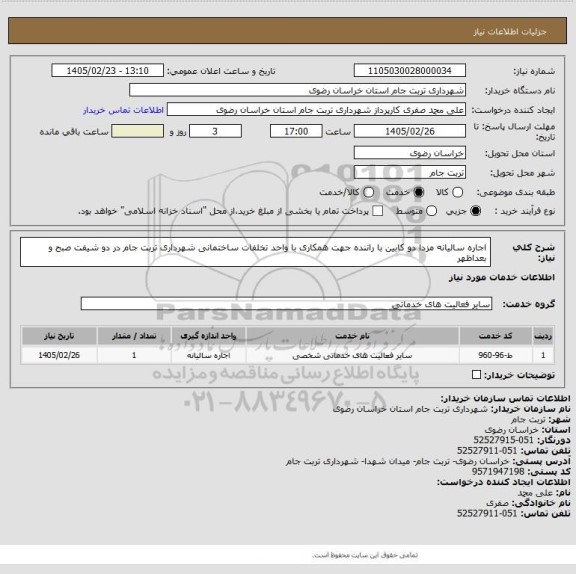Click the واحد اندازه گیری column header
The width and height of the screenshot is (576, 574).
coord(208,336)
